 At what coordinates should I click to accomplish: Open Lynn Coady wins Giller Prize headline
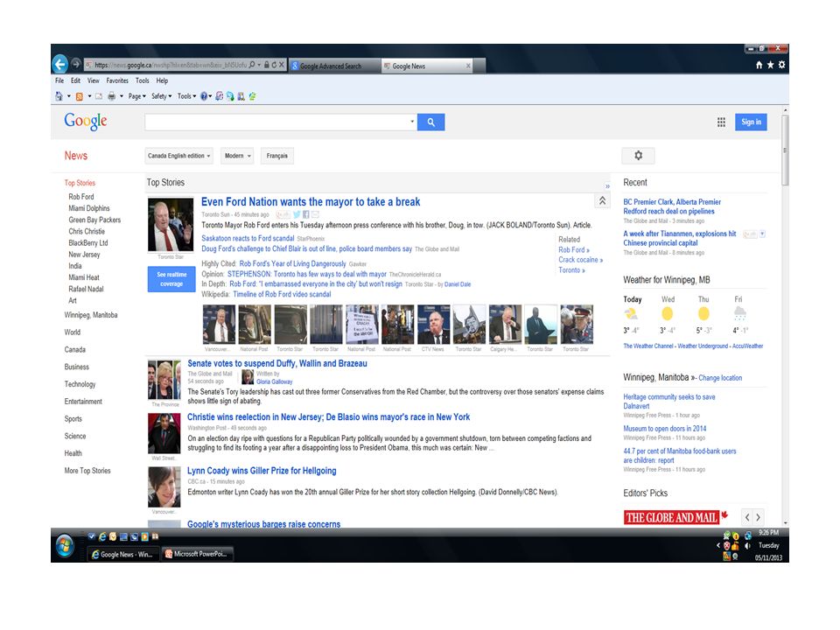click(x=262, y=471)
